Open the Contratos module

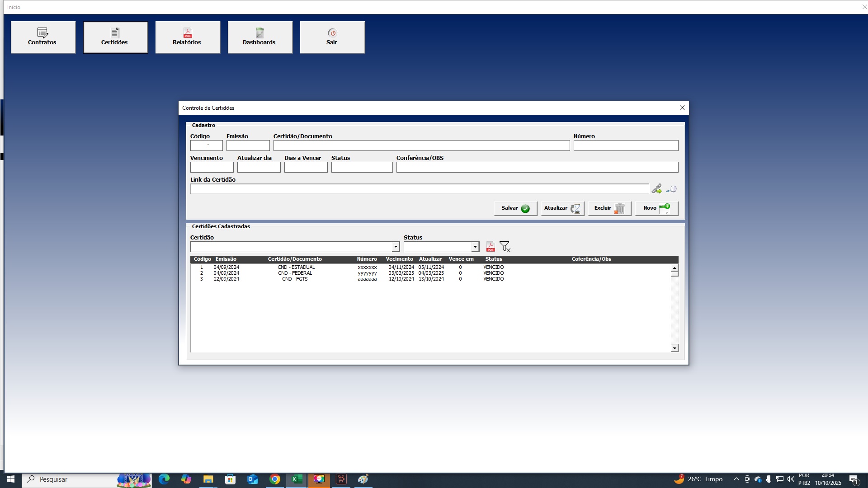(43, 37)
